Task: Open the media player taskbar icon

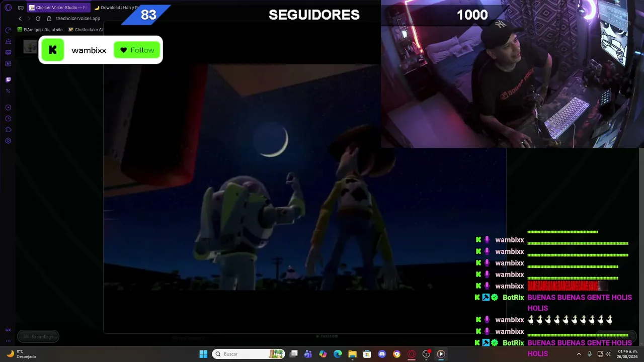Action: (x=441, y=354)
